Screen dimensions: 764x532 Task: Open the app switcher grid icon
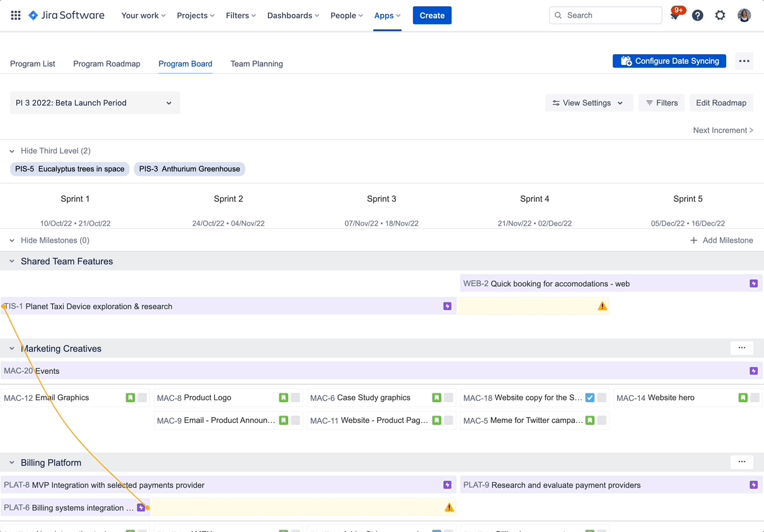pyautogui.click(x=16, y=15)
